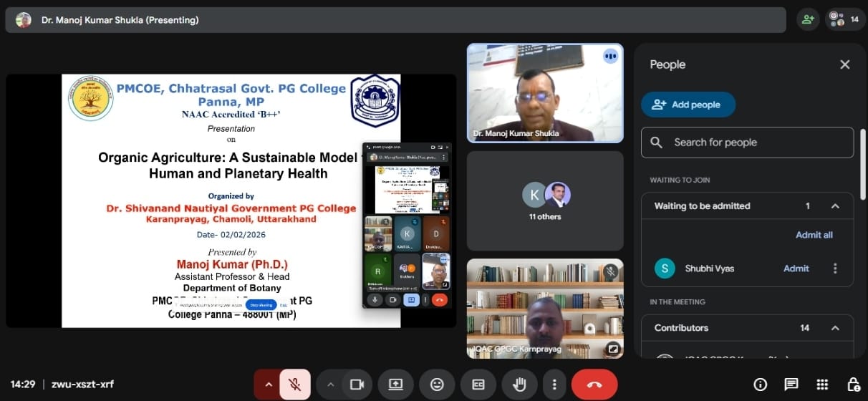Toggle the camera on or off
The width and height of the screenshot is (868, 401).
click(357, 385)
